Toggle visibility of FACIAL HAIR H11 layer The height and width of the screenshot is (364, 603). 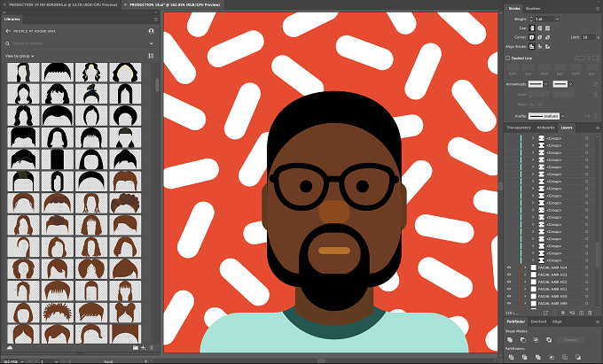(x=509, y=289)
